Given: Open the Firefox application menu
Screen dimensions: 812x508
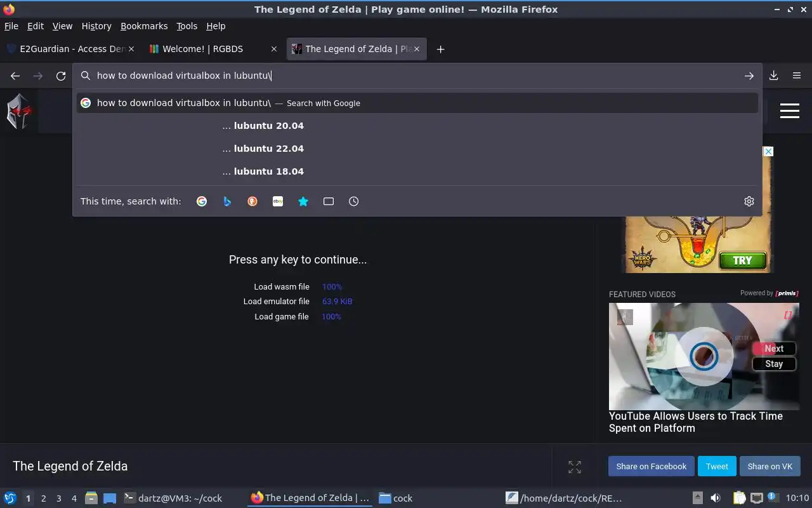Looking at the screenshot, I should point(797,76).
